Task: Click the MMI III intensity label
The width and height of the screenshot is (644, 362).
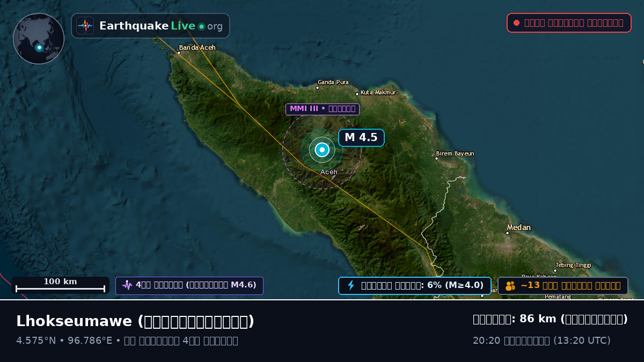Action: pyautogui.click(x=323, y=109)
